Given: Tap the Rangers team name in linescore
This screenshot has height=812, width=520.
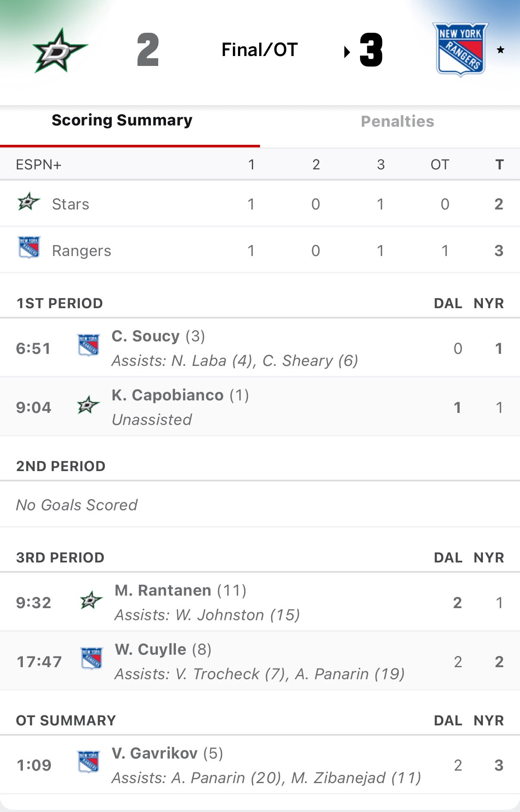Looking at the screenshot, I should tap(81, 251).
